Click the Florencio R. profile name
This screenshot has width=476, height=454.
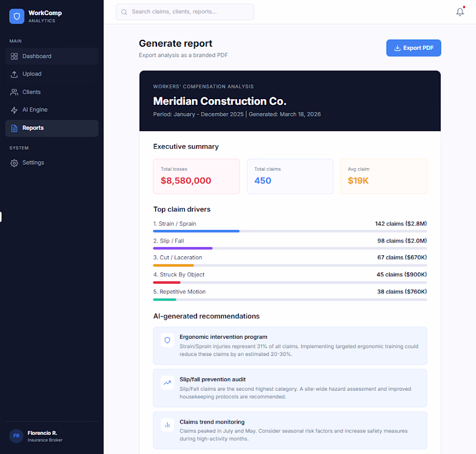[42, 433]
